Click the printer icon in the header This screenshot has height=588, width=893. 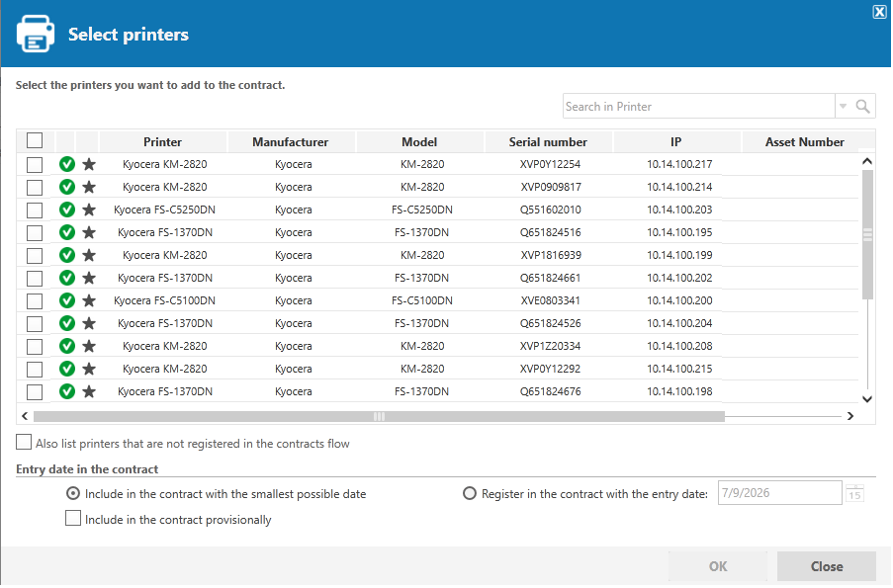click(x=36, y=35)
